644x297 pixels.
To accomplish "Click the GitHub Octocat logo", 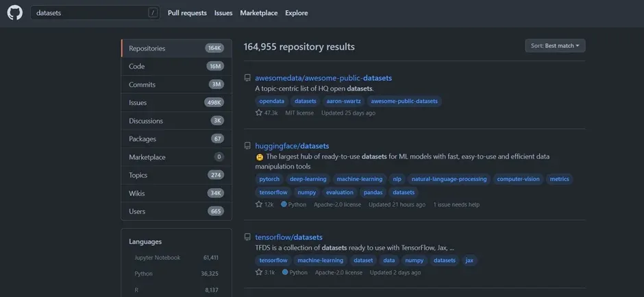I will [x=15, y=13].
